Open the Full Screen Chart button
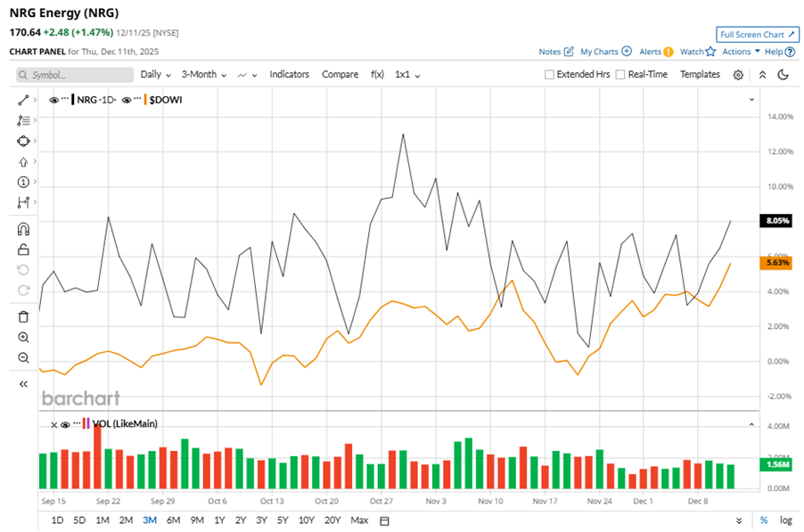The width and height of the screenshot is (804, 532). 758,35
